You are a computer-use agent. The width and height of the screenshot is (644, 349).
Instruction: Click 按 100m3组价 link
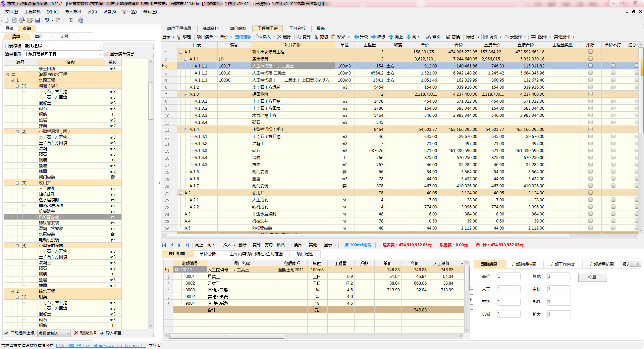point(358,245)
